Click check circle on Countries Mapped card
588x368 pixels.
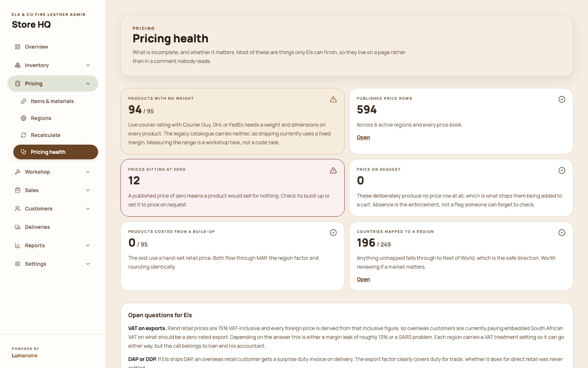pyautogui.click(x=562, y=233)
